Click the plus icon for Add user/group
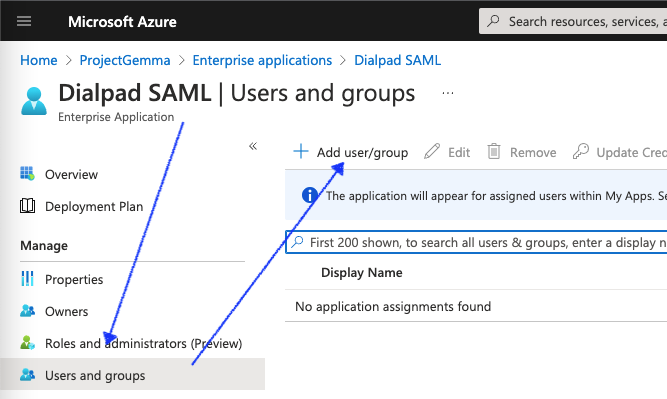The height and width of the screenshot is (399, 667). point(301,151)
